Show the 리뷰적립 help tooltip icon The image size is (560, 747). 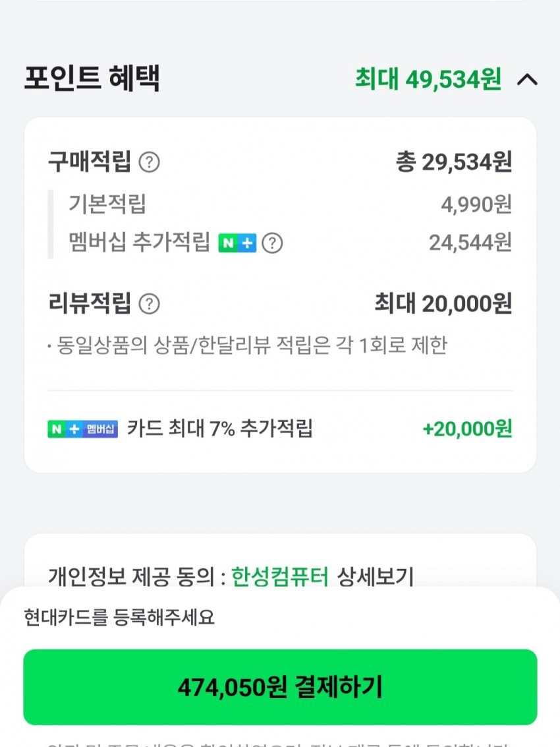[150, 304]
